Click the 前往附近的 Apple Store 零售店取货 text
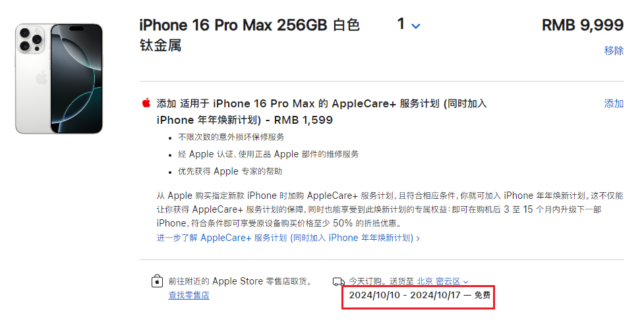 point(241,281)
